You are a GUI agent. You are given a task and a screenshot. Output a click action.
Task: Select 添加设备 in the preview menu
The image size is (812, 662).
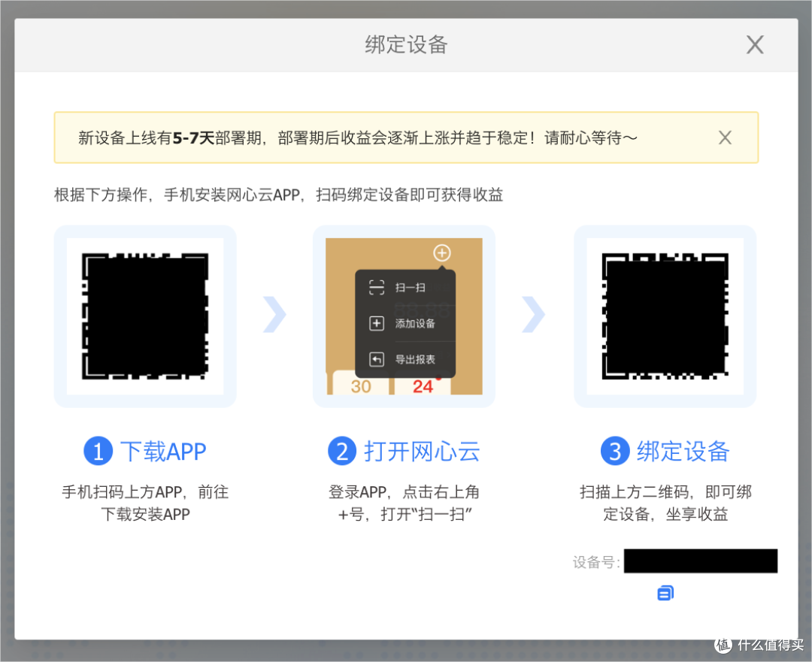pos(405,324)
